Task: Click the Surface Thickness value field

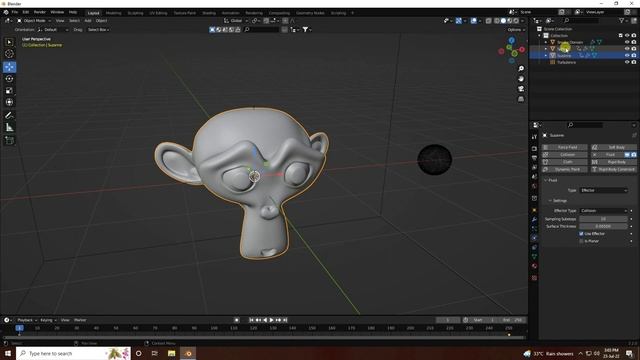Action: point(603,227)
